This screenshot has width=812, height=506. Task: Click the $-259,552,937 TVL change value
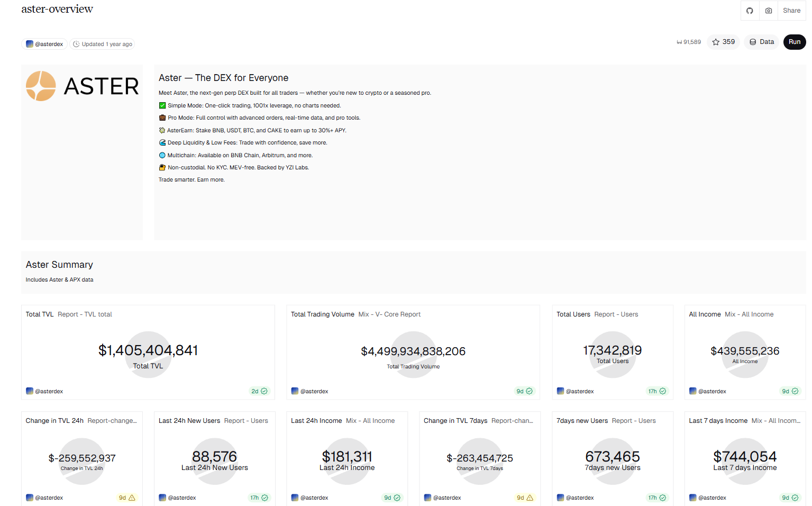pyautogui.click(x=82, y=458)
